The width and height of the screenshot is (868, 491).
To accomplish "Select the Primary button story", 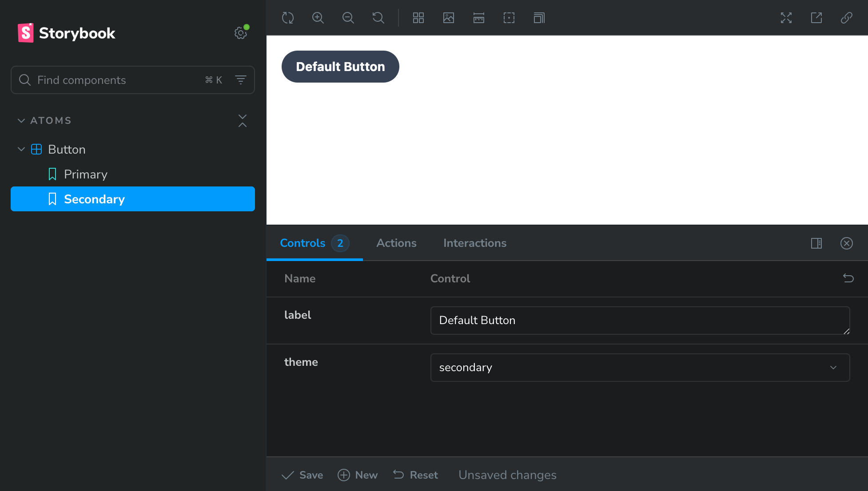I will 85,174.
